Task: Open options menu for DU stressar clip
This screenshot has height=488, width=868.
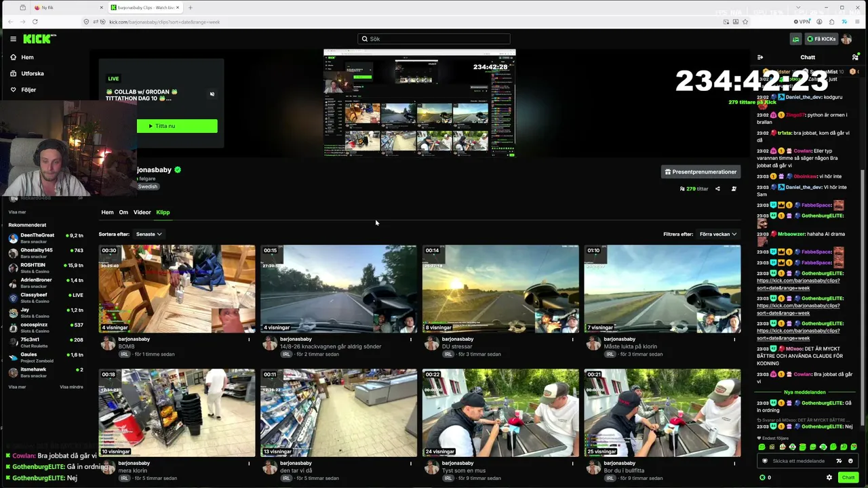Action: click(572, 340)
